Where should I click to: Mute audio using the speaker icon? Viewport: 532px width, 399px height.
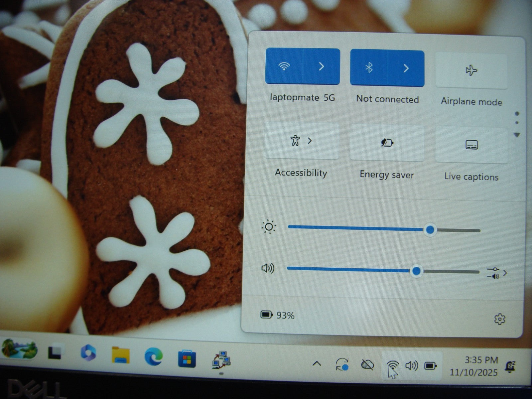pyautogui.click(x=268, y=268)
